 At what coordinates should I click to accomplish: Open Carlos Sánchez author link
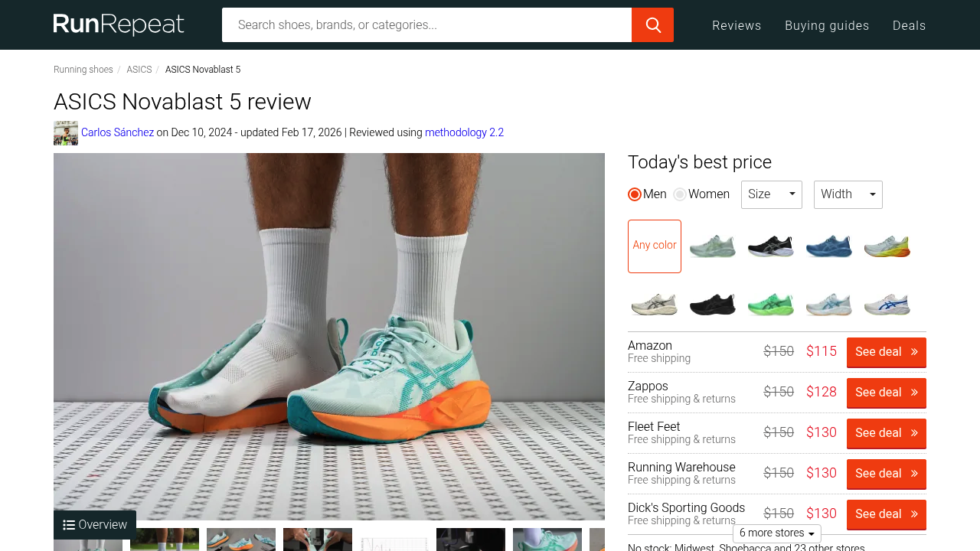click(x=117, y=132)
